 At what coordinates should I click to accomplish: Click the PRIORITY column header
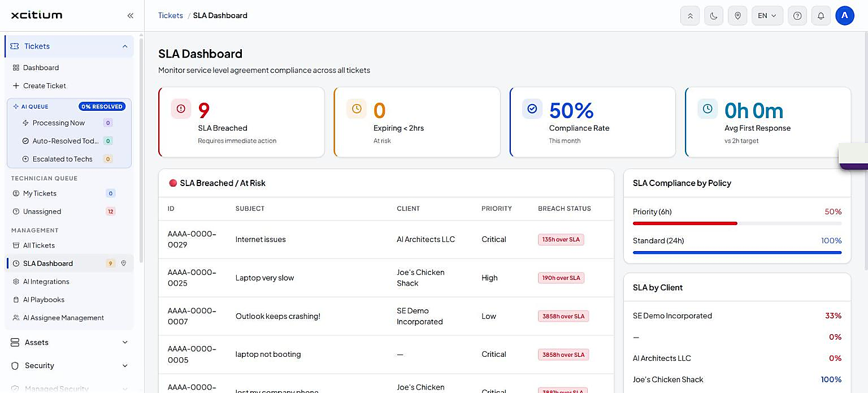pos(497,209)
